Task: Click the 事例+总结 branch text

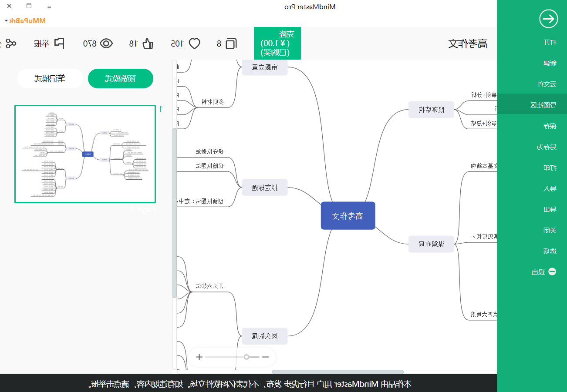Action: (484, 123)
